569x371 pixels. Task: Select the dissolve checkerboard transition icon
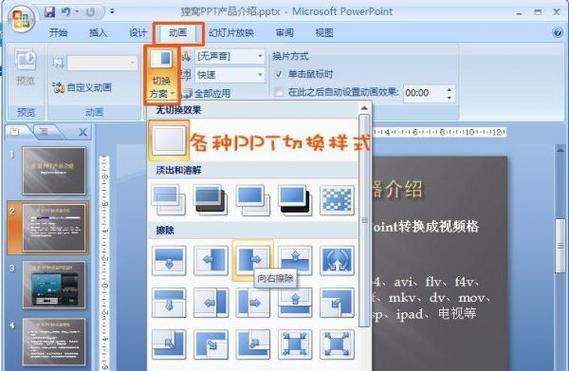tap(337, 200)
